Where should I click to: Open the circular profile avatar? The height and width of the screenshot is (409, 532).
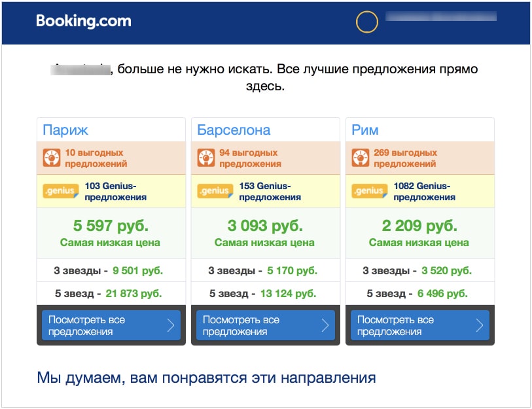366,22
